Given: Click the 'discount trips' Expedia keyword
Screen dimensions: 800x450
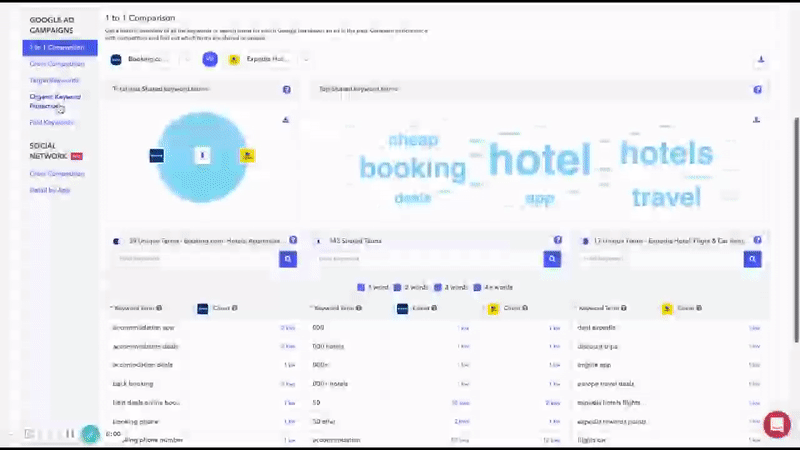Looking at the screenshot, I should [597, 346].
